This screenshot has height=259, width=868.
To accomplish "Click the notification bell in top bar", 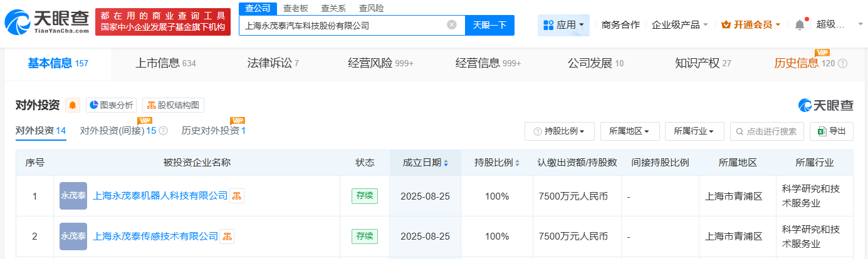I will click(800, 25).
